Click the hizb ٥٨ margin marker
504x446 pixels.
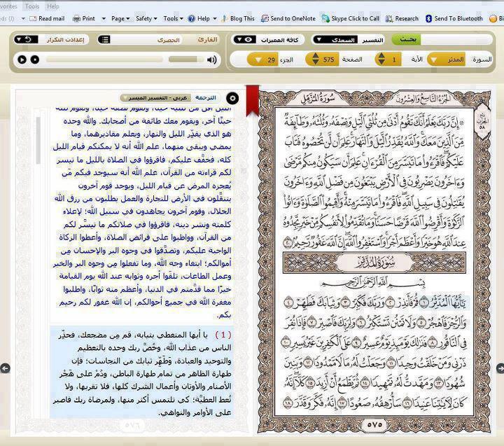tap(482, 120)
